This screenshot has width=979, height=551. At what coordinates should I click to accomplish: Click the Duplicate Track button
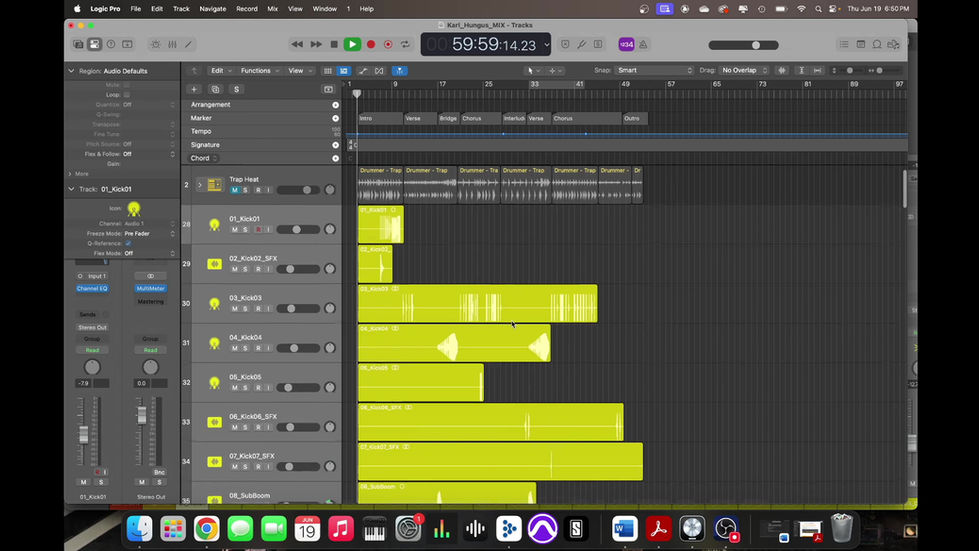[215, 89]
